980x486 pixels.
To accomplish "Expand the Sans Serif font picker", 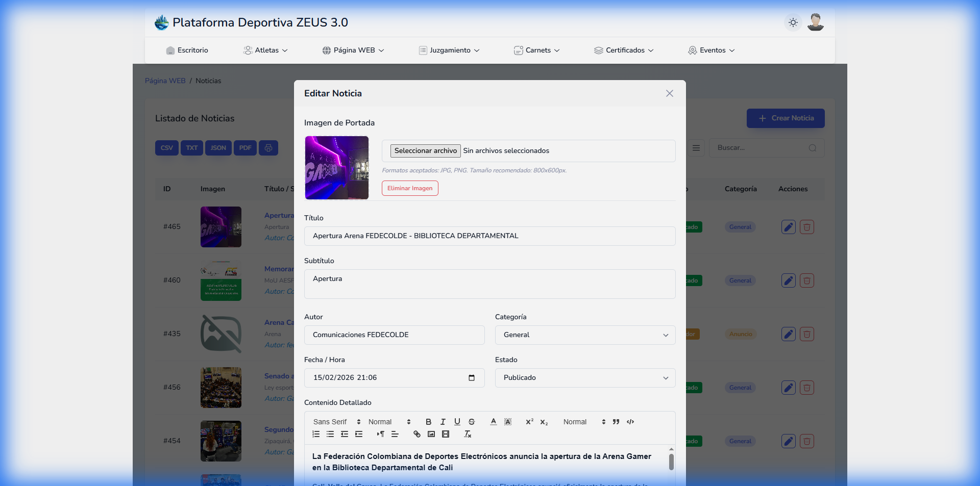I will (x=336, y=422).
